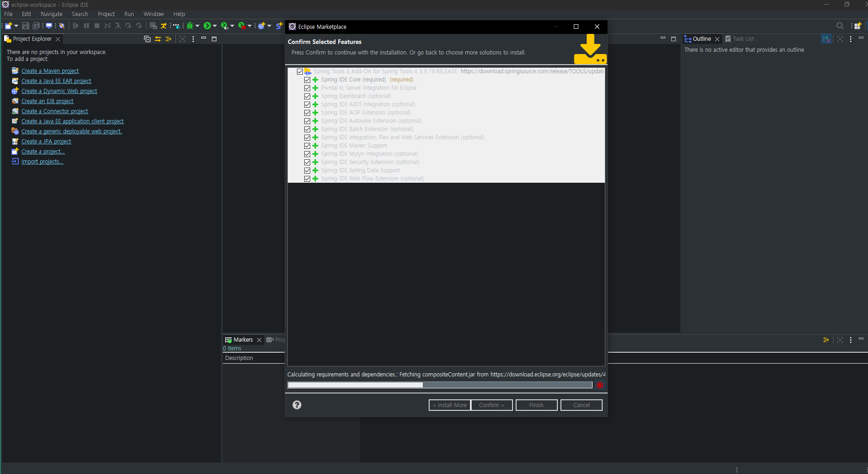Uncheck Spring IDE AJDT Integration checkbox
868x474 pixels.
point(307,104)
